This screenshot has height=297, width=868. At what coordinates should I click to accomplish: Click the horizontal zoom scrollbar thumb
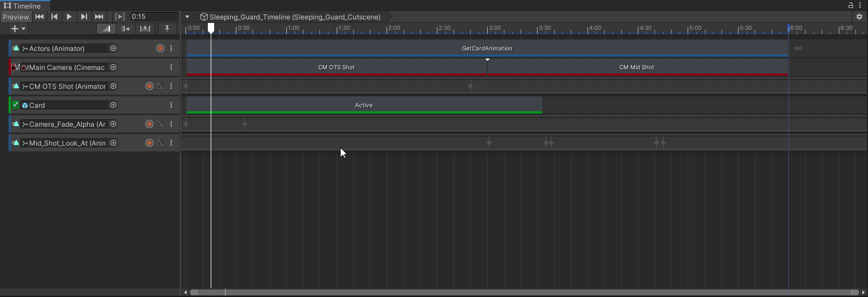(x=524, y=292)
